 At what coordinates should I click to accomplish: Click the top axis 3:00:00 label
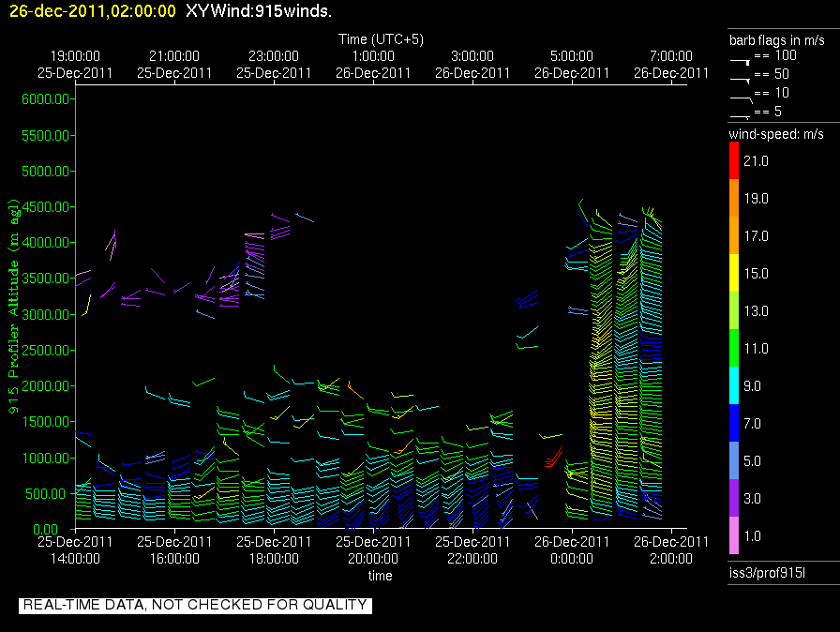472,56
